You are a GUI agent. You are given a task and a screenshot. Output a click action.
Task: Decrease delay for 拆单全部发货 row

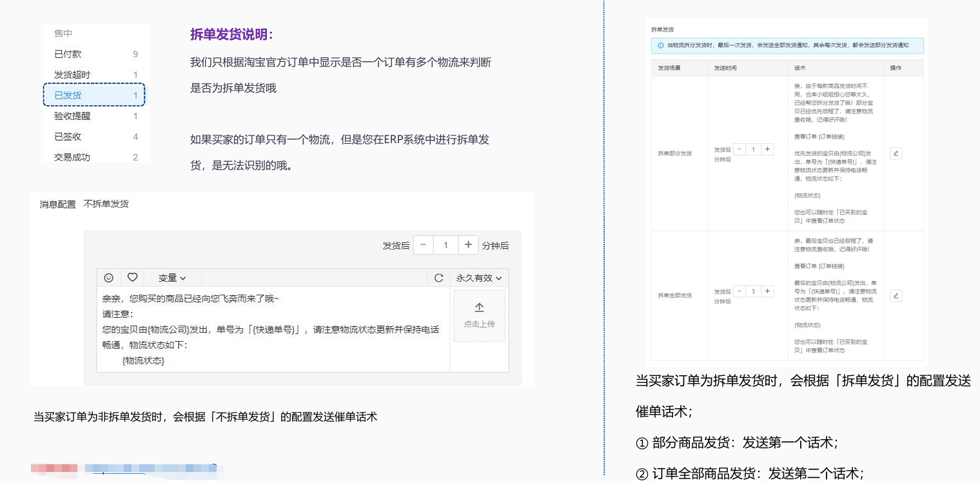[x=739, y=291]
